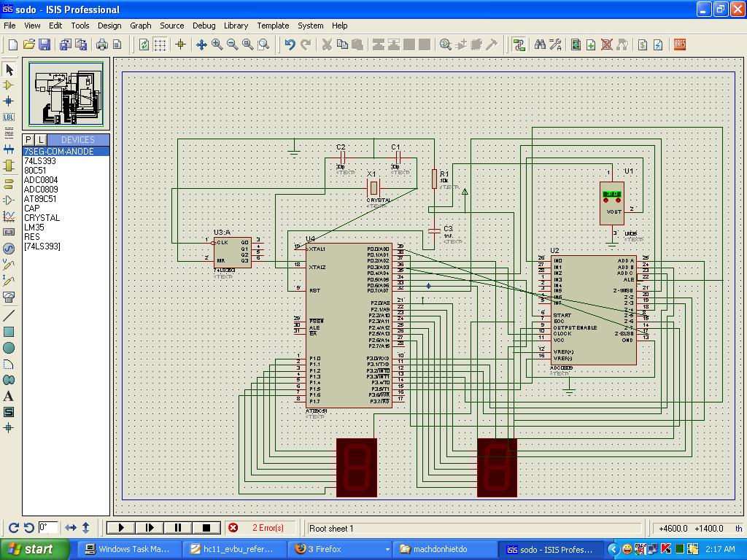The width and height of the screenshot is (747, 560).
Task: Toggle the wire auto-router button
Action: [519, 44]
